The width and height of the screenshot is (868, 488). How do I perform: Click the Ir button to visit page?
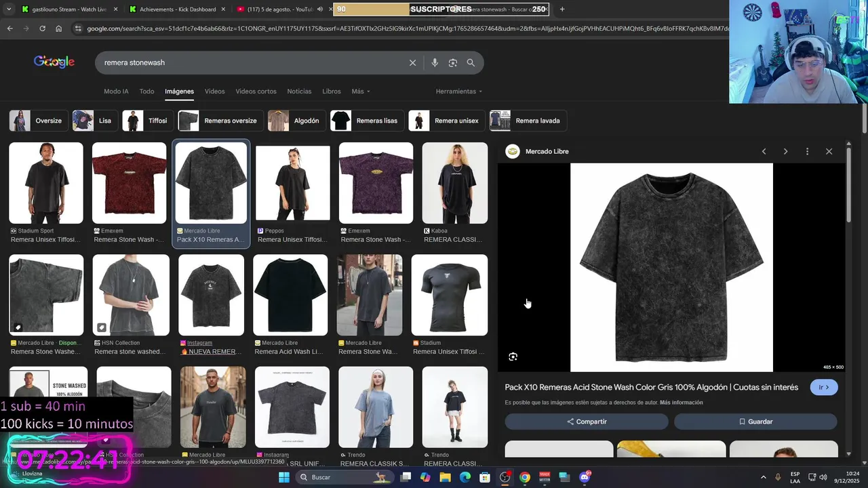tap(824, 388)
